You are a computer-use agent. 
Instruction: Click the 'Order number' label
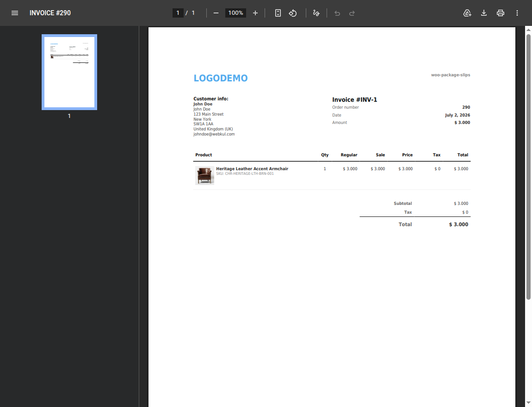tap(346, 107)
